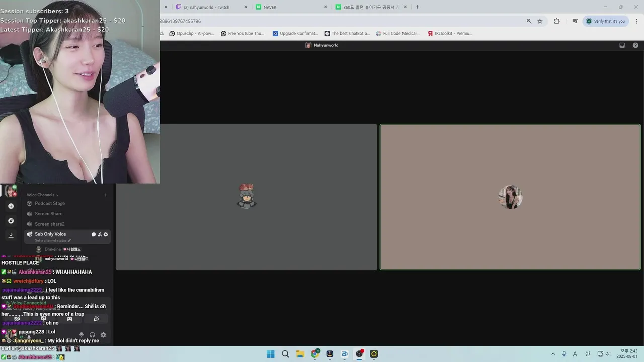Screen dimensions: 644x362
Task: Click the Download Apps icon
Action: [x=11, y=235]
